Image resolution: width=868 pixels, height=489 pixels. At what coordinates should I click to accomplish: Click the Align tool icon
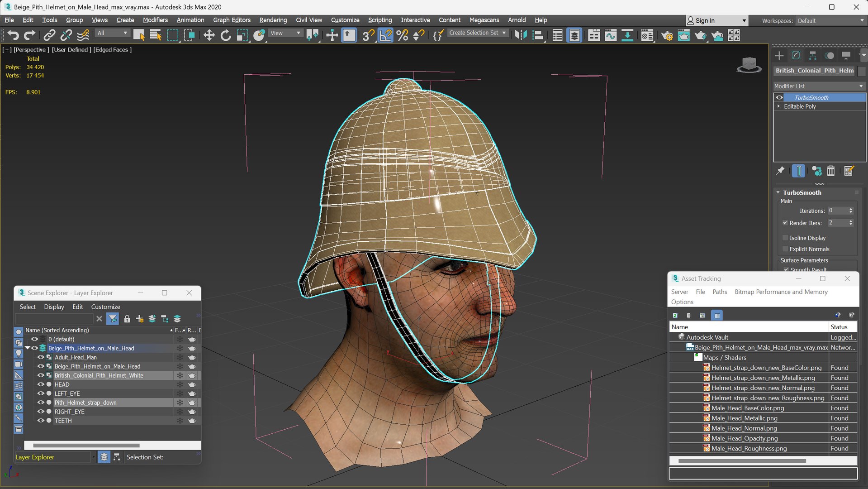pyautogui.click(x=538, y=35)
